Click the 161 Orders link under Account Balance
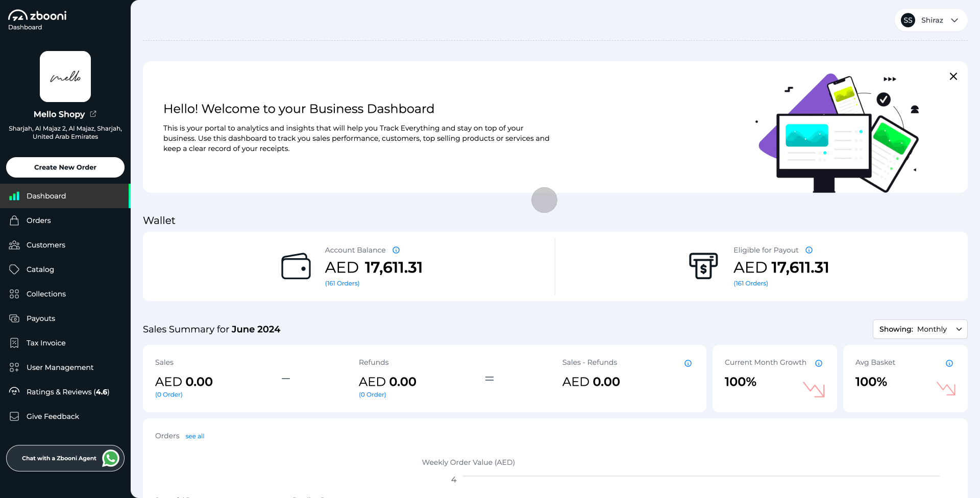 tap(342, 284)
